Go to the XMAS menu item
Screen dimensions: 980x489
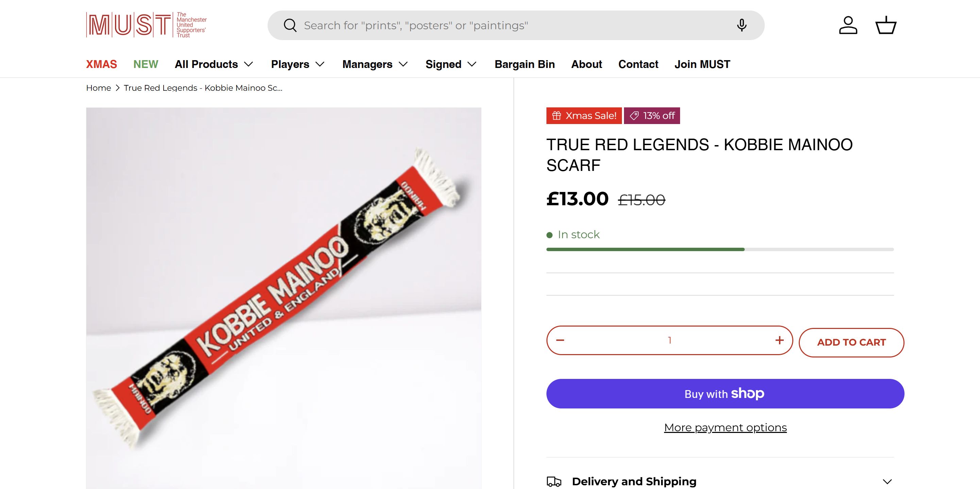pos(102,64)
